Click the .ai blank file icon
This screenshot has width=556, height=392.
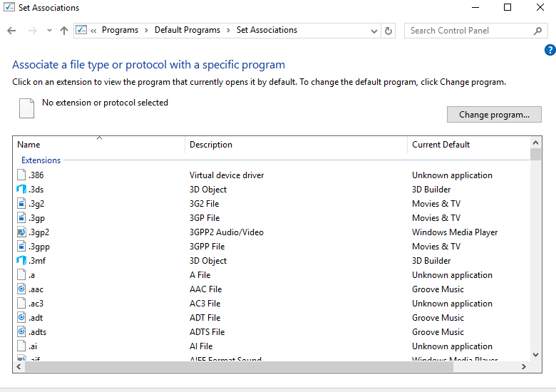point(21,346)
